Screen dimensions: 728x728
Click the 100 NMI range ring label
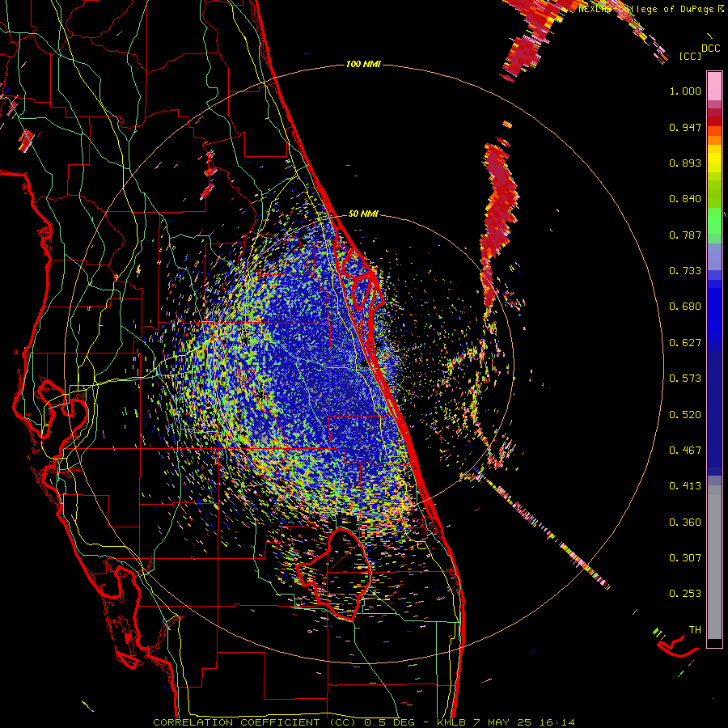click(363, 64)
